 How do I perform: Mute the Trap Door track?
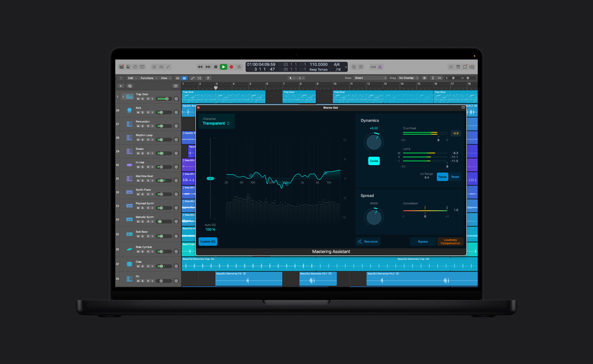pyautogui.click(x=138, y=98)
